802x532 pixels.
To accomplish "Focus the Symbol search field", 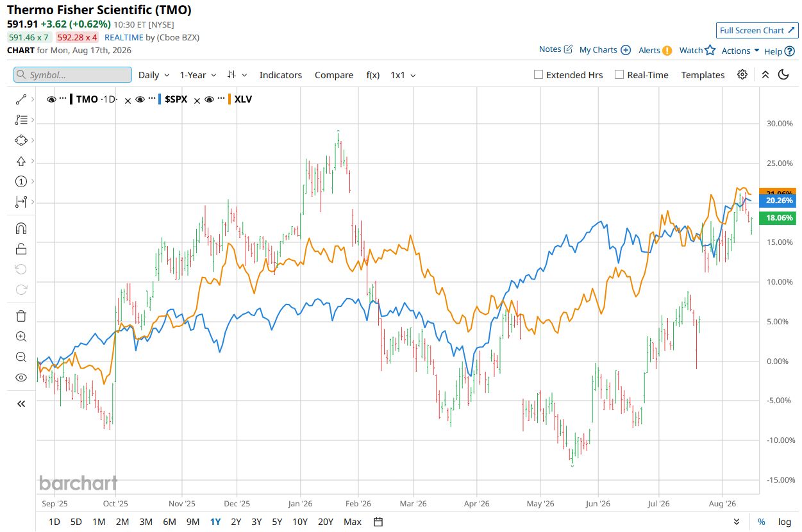I will (72, 75).
